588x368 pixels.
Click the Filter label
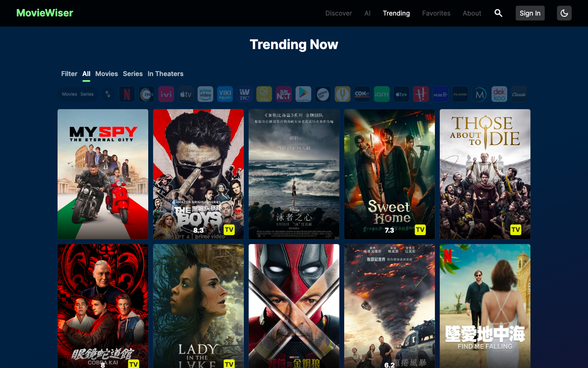point(69,74)
